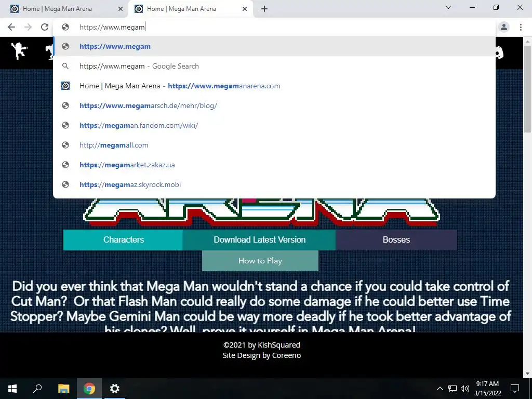532x399 pixels.
Task: Click the magnifier icon in Google Search suggestion
Action: 65,66
